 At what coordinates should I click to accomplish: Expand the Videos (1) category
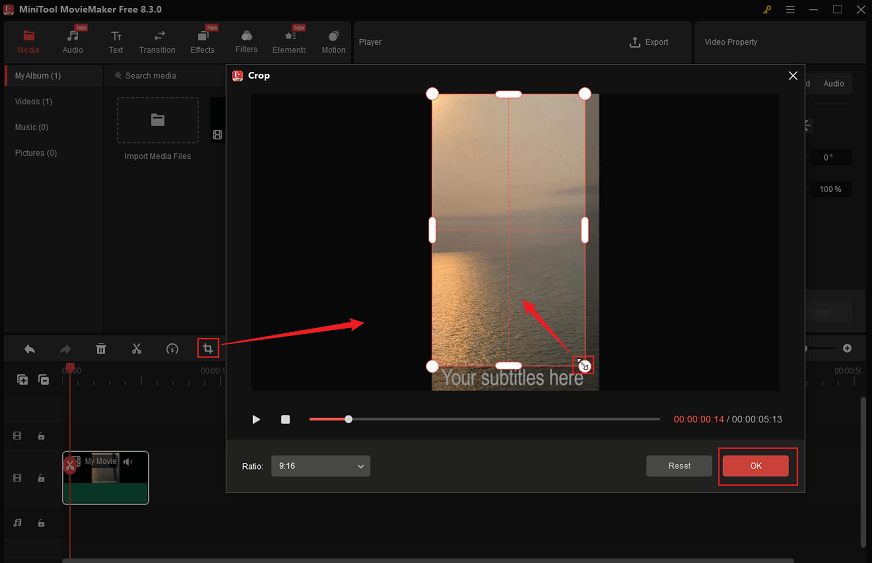34,101
